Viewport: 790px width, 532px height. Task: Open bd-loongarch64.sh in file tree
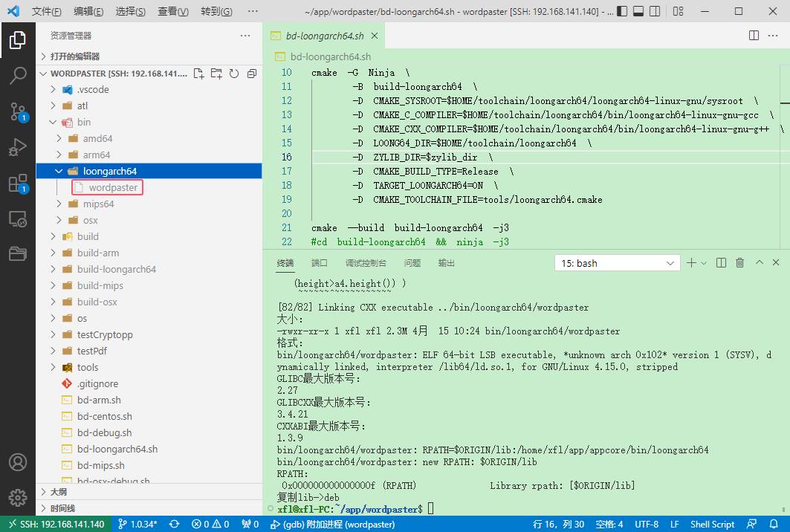coord(117,449)
